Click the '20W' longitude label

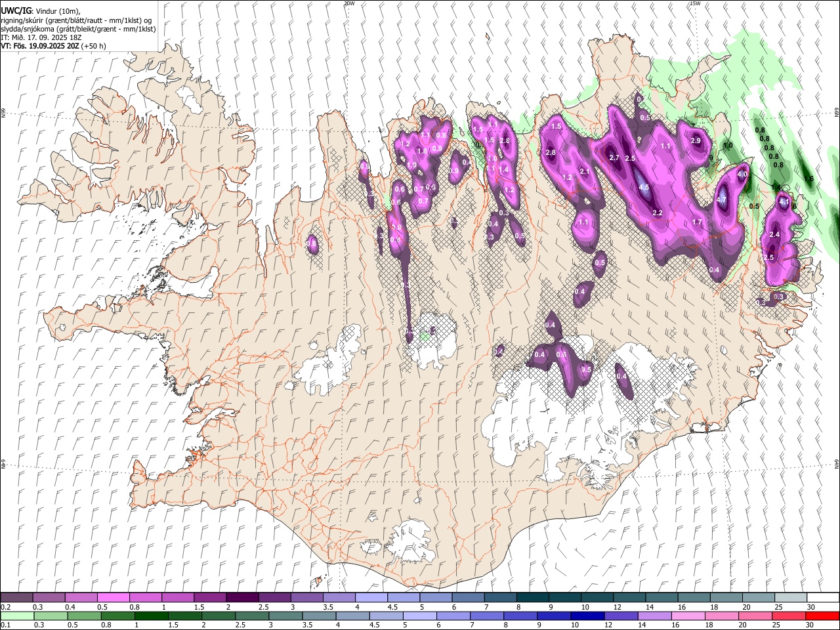coord(349,3)
